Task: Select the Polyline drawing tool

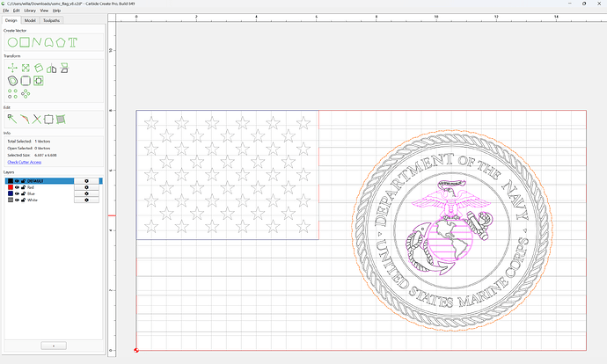Action: 37,42
